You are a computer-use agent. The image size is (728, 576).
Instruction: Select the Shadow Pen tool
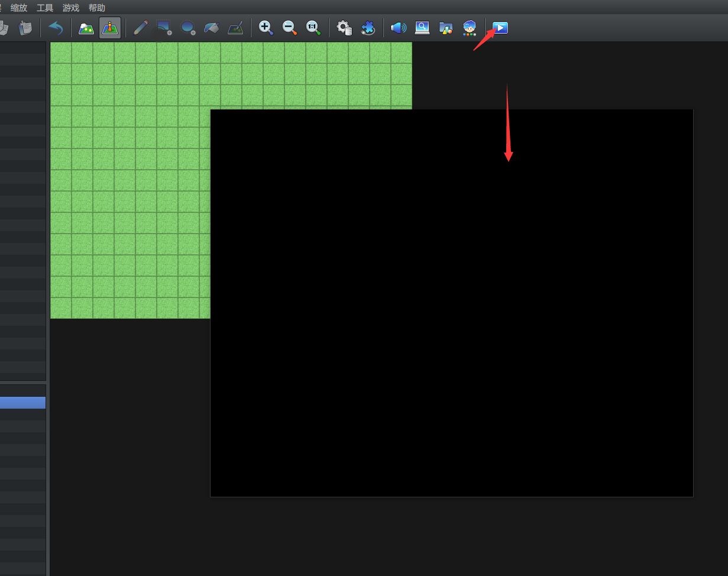pyautogui.click(x=235, y=28)
